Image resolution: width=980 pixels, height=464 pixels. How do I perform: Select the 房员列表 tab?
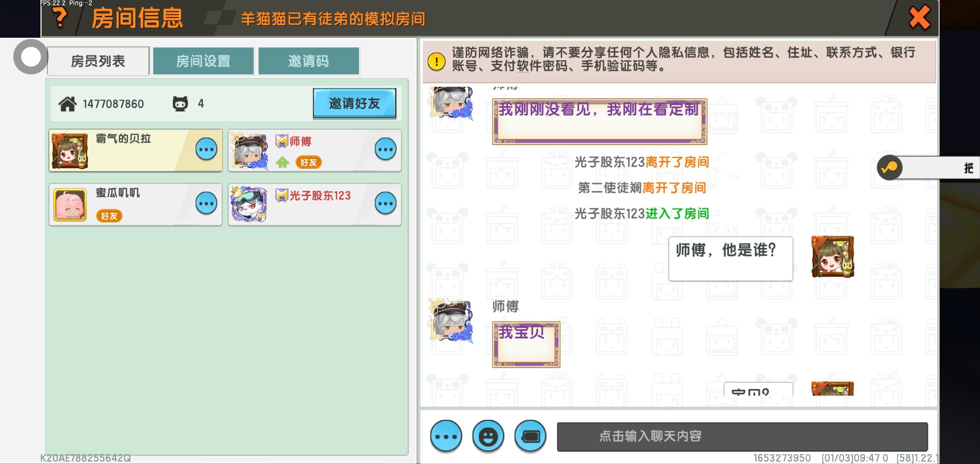click(x=98, y=61)
